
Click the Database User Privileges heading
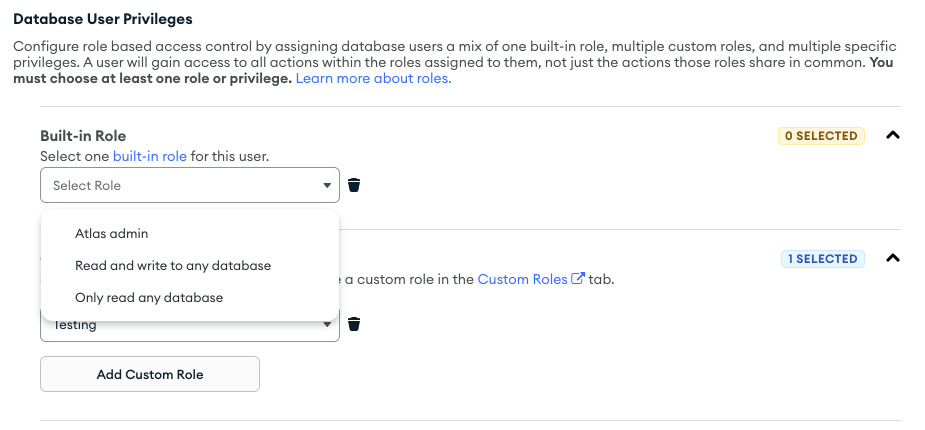click(102, 19)
